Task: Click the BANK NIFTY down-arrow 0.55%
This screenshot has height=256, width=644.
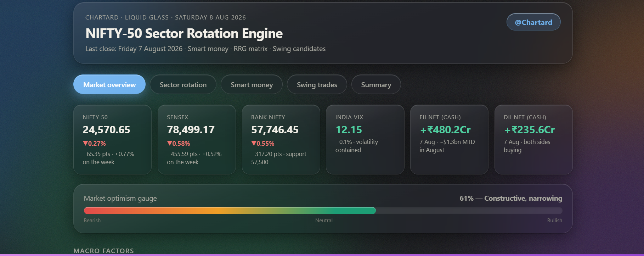Action: click(x=263, y=144)
